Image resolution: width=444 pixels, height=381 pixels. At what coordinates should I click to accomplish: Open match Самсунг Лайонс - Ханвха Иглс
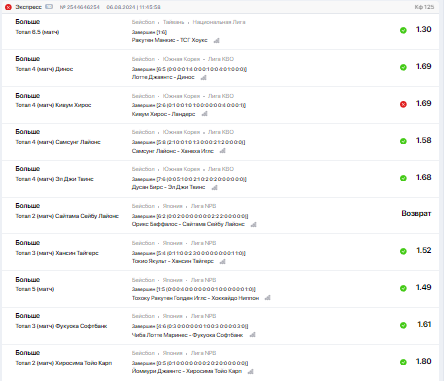[x=173, y=151]
